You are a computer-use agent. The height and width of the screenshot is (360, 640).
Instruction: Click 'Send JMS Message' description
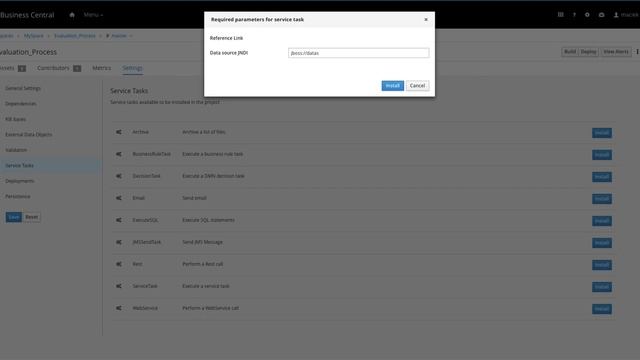[x=202, y=242]
